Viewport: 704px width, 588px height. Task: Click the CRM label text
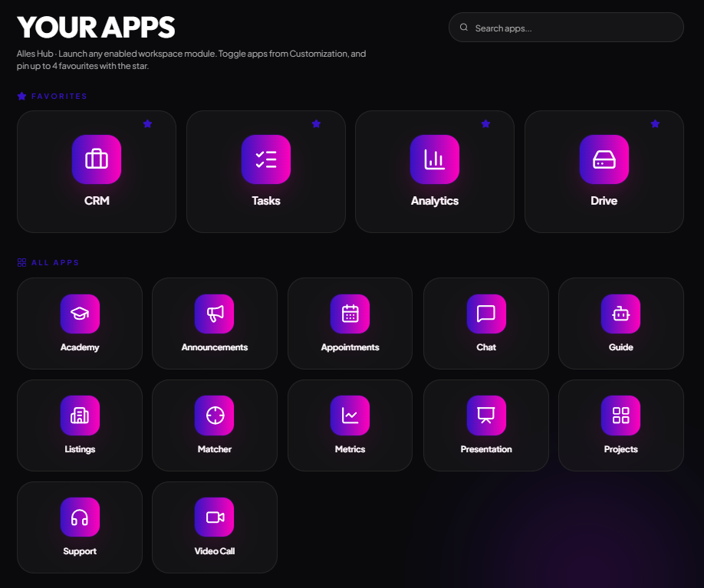97,201
